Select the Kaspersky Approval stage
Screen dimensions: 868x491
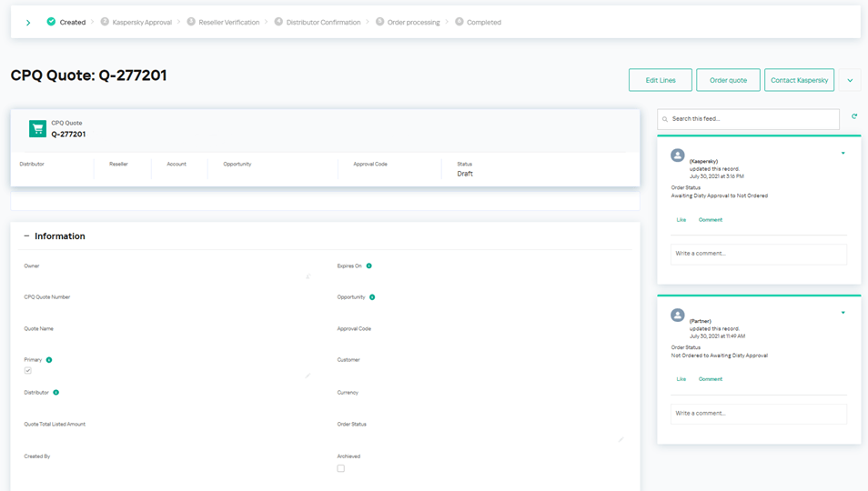pyautogui.click(x=136, y=22)
